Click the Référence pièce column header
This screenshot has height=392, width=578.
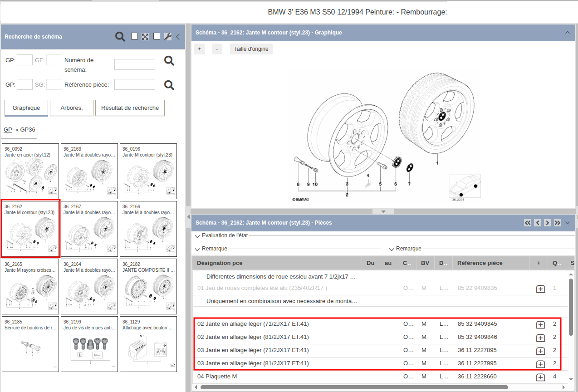point(491,263)
